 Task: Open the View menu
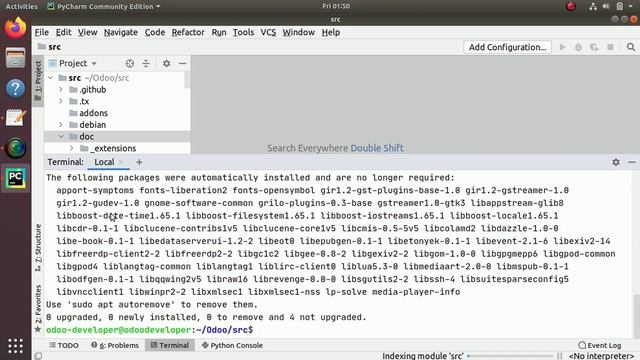(87, 32)
